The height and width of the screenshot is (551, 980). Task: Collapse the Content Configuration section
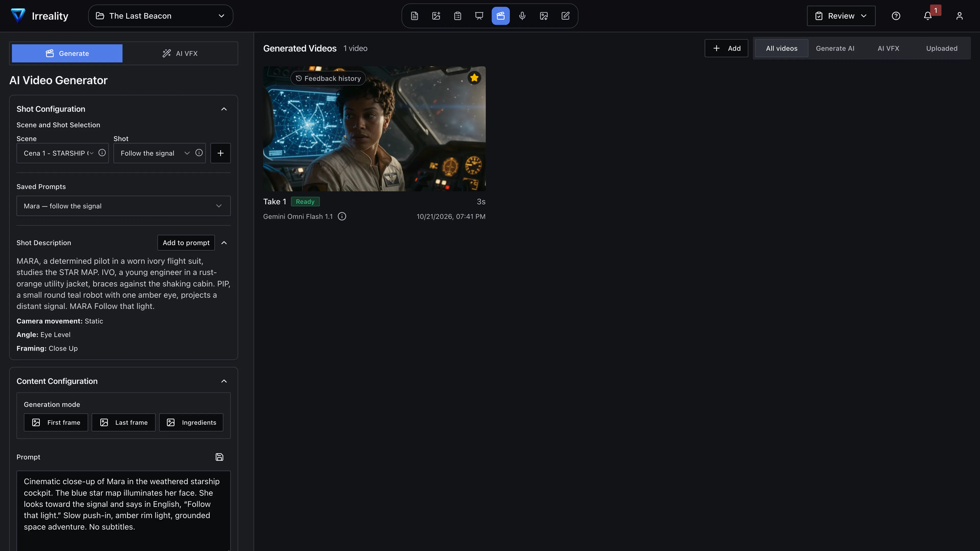point(224,381)
